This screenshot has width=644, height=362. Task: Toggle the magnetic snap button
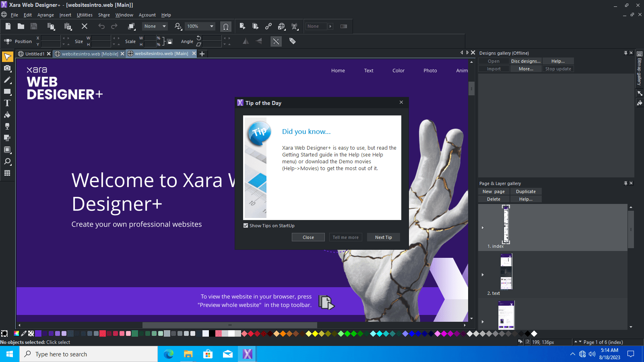[x=226, y=27]
